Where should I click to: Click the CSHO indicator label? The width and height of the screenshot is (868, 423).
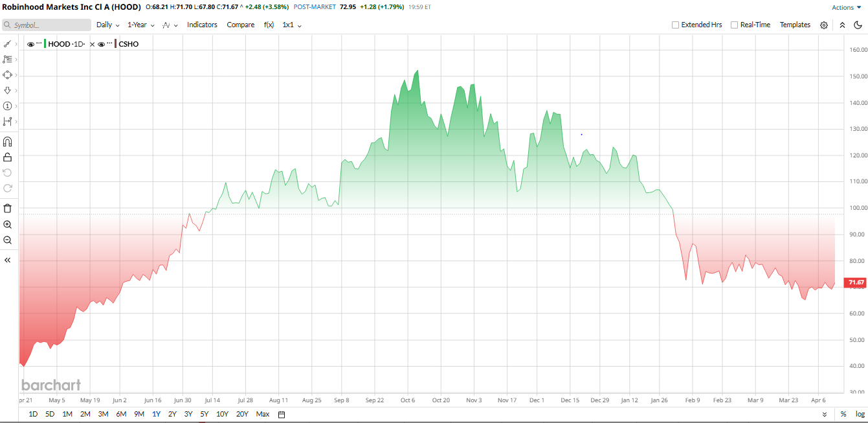click(x=128, y=44)
